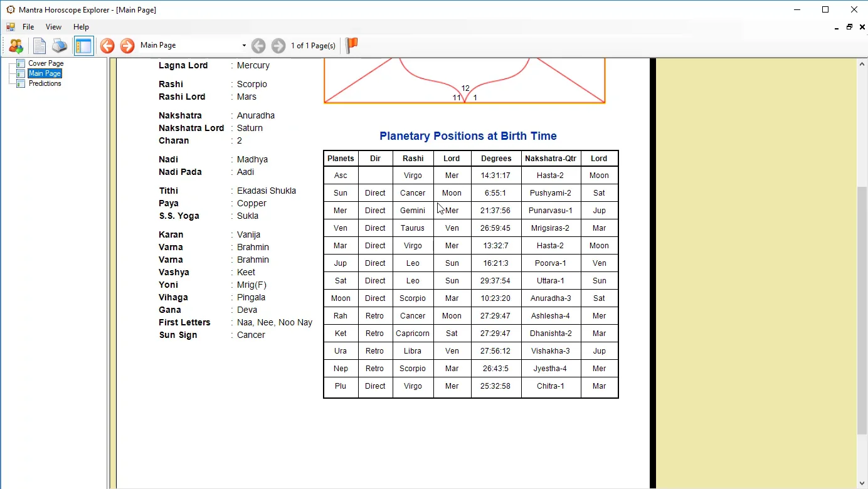The width and height of the screenshot is (868, 489).
Task: Select Cover Page in the tree
Action: point(46,63)
